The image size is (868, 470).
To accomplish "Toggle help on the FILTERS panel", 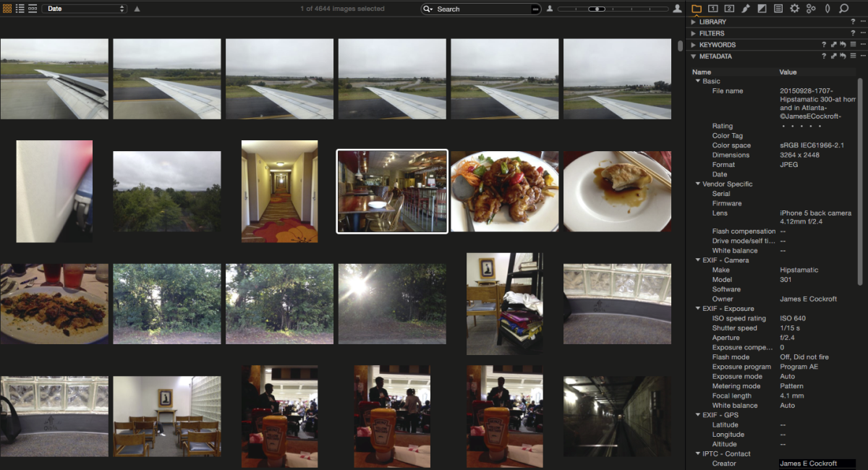I will tap(854, 33).
